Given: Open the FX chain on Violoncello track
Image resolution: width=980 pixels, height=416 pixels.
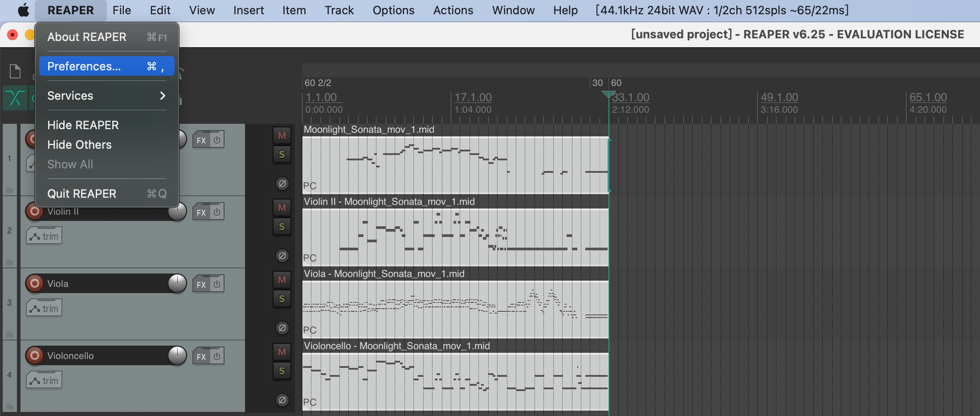Looking at the screenshot, I should coord(201,357).
